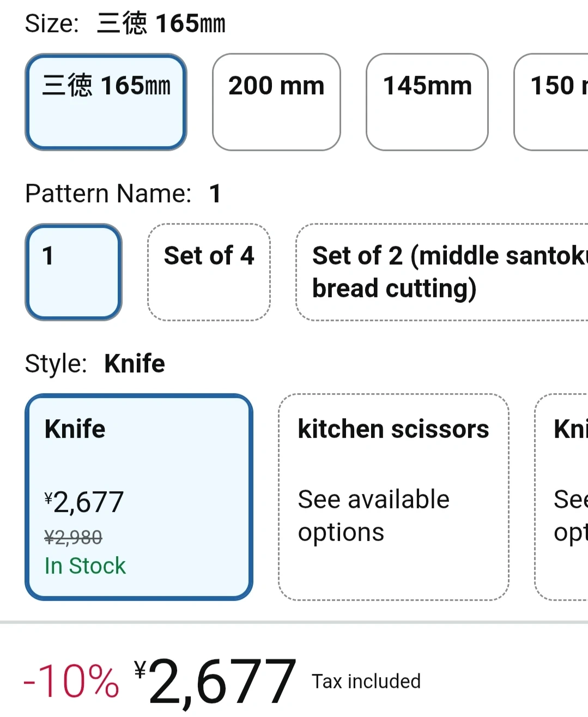Choose the 200 mm size option
Viewport: 588px width, 717px height.
pos(276,102)
